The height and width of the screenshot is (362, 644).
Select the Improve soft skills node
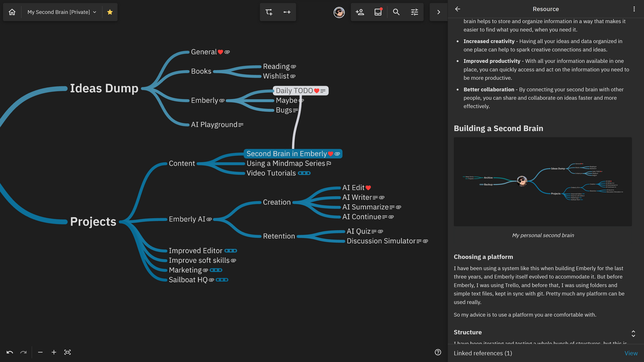[x=199, y=261]
